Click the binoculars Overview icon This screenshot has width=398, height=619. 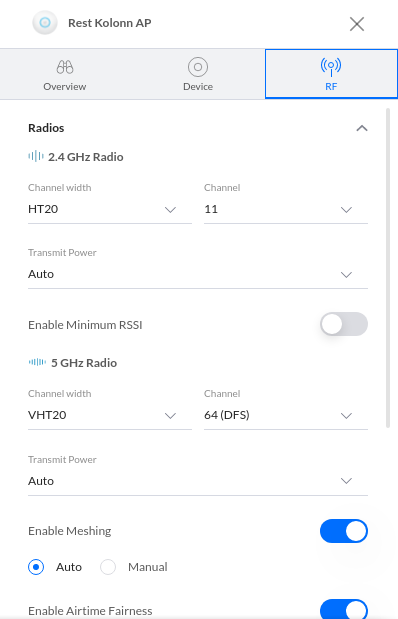tap(65, 67)
